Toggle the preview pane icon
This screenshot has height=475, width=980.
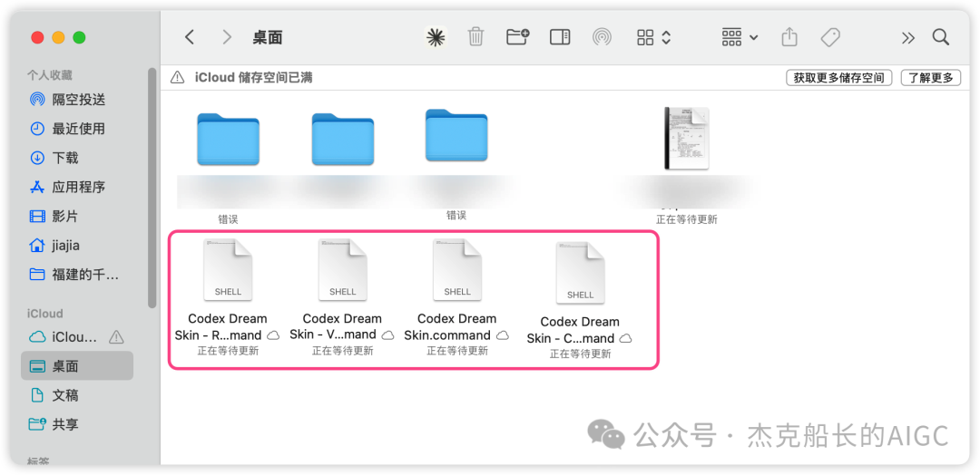[x=560, y=37]
